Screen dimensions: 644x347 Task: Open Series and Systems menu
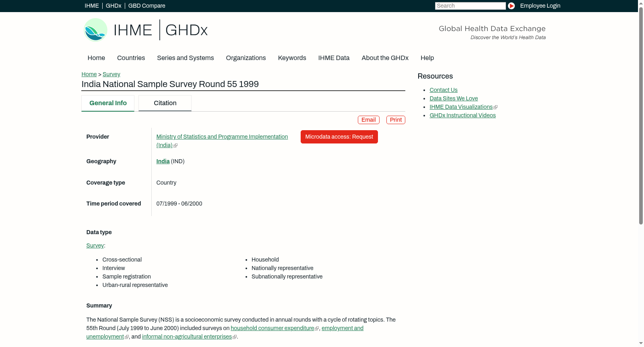click(186, 58)
